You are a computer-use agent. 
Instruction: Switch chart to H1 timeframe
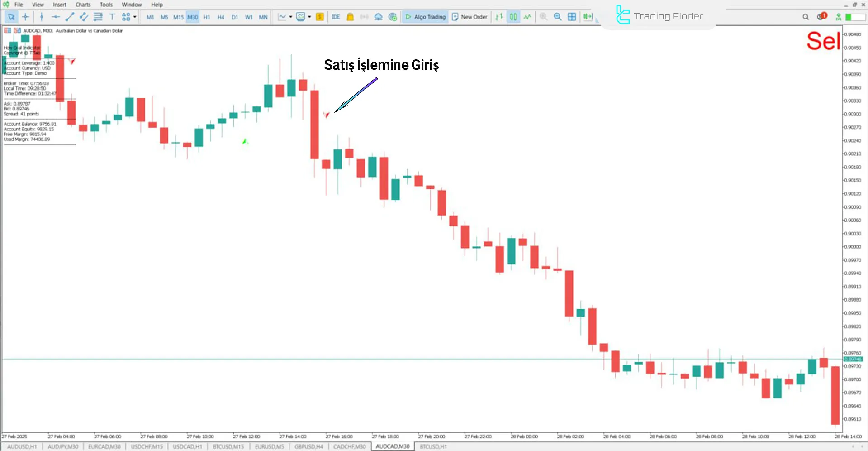click(207, 17)
